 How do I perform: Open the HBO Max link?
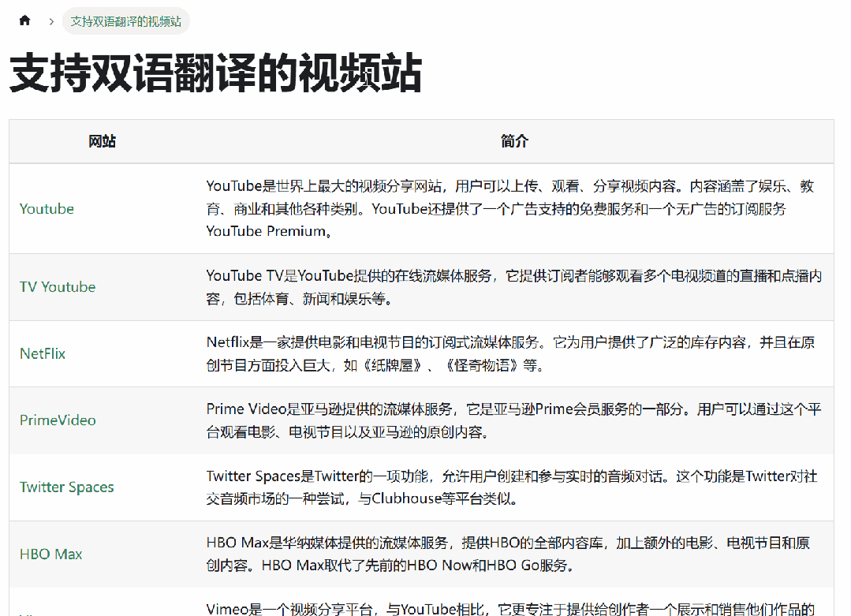pyautogui.click(x=51, y=554)
